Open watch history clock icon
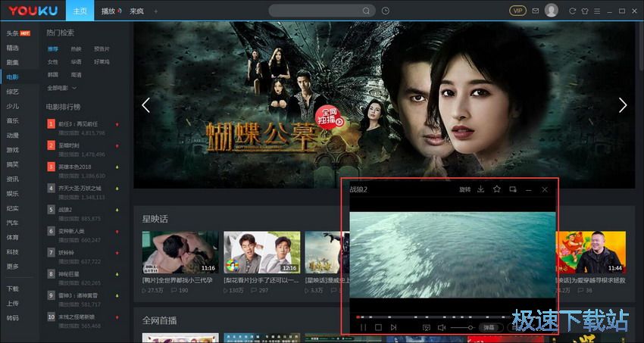Screen dimensions: 644x343 click(x=385, y=11)
